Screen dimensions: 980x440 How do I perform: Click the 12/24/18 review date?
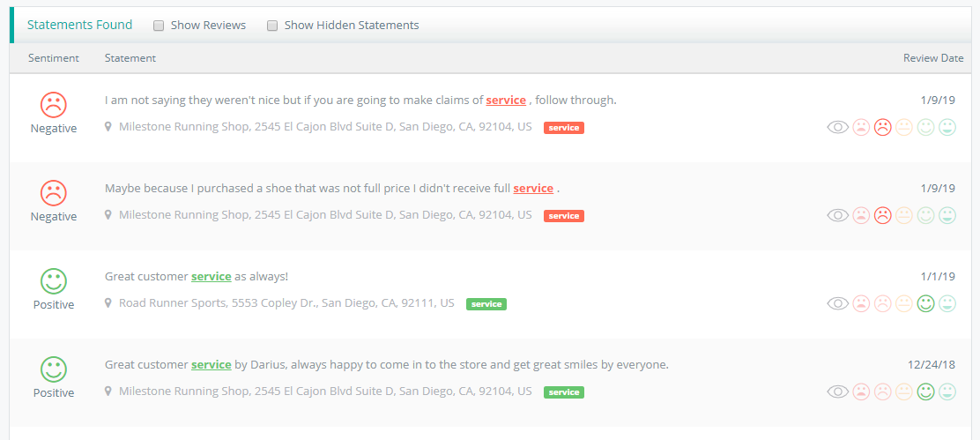[x=932, y=364]
